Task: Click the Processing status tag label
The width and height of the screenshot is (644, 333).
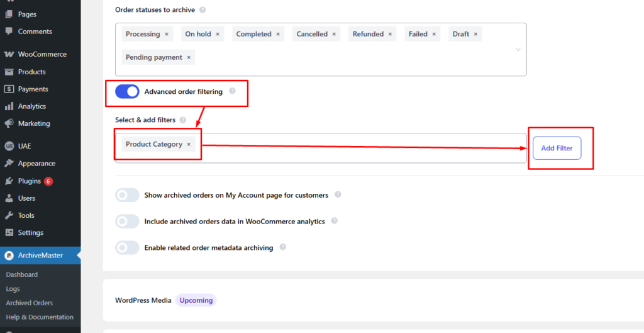Action: tap(143, 34)
